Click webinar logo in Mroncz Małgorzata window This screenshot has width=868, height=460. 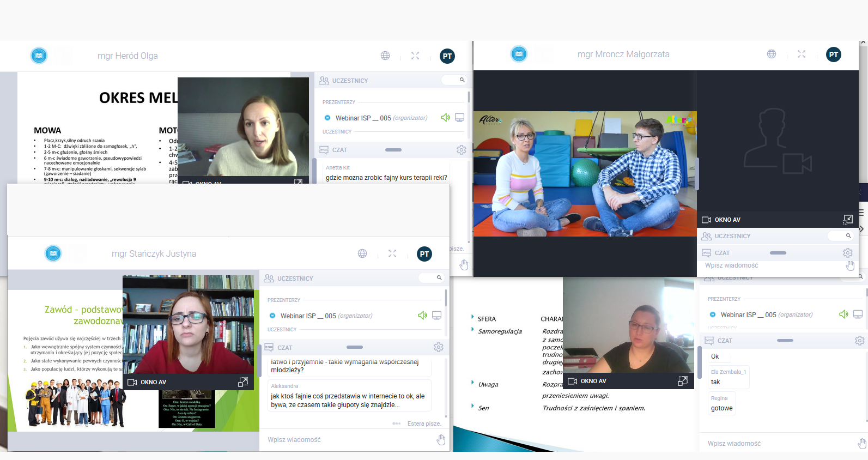[519, 54]
